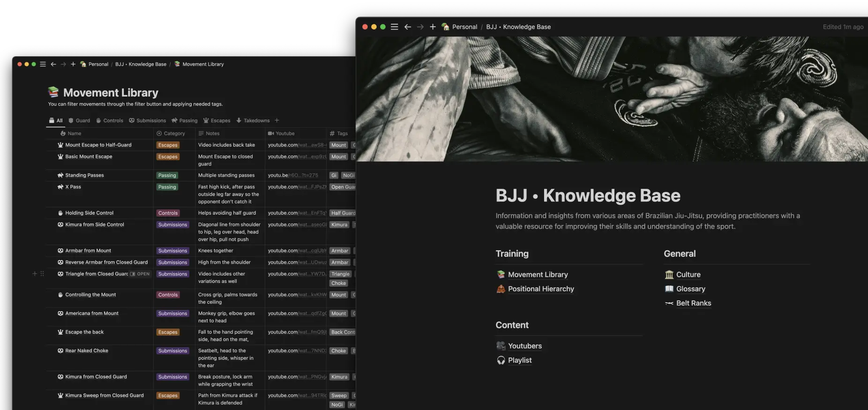868x410 pixels.
Task: Click Escapes tag in Escape the back row
Action: [x=168, y=332]
